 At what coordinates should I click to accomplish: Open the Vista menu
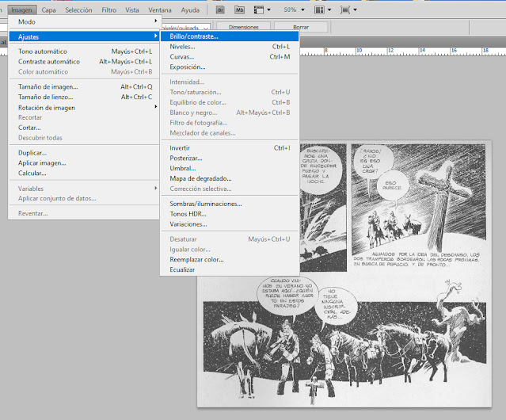pos(132,10)
